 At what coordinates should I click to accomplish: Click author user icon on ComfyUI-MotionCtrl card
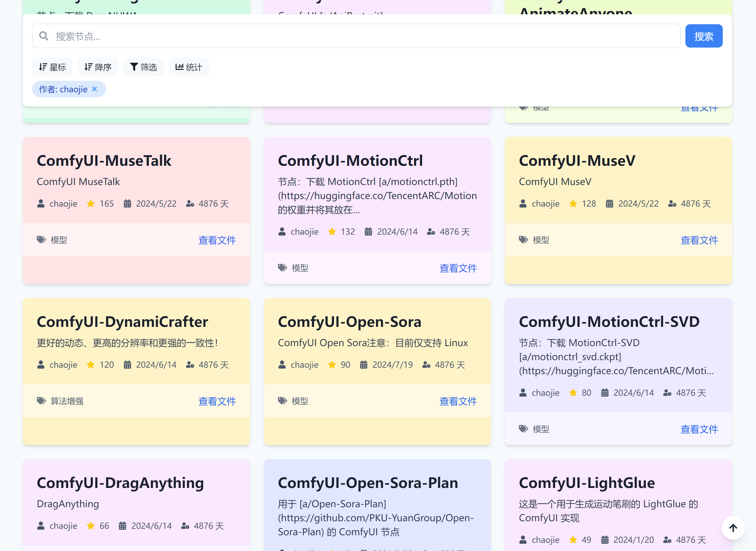point(282,231)
